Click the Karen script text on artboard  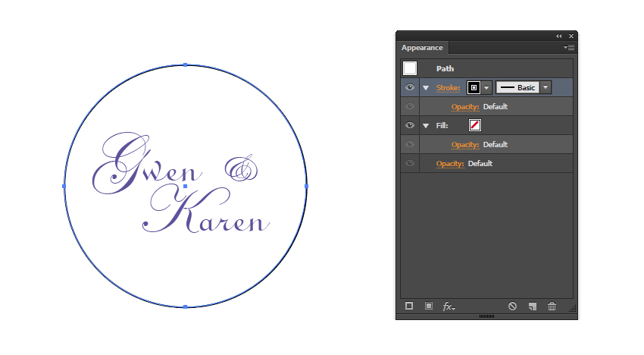pos(206,209)
